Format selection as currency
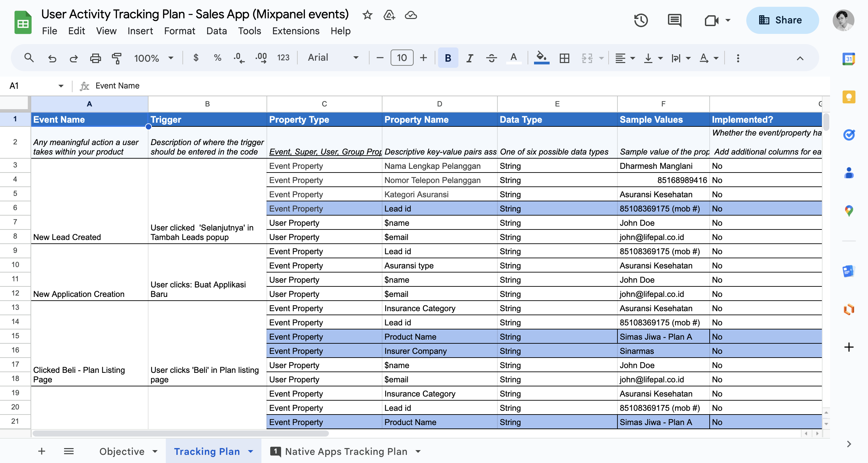This screenshot has width=868, height=463. point(196,58)
